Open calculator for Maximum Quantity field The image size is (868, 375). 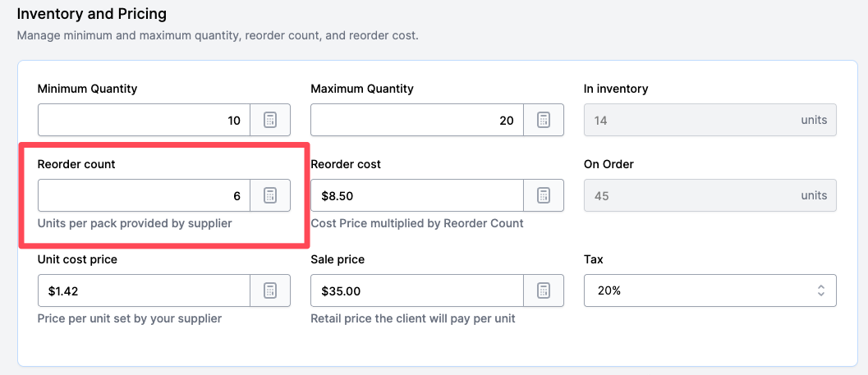tap(543, 121)
